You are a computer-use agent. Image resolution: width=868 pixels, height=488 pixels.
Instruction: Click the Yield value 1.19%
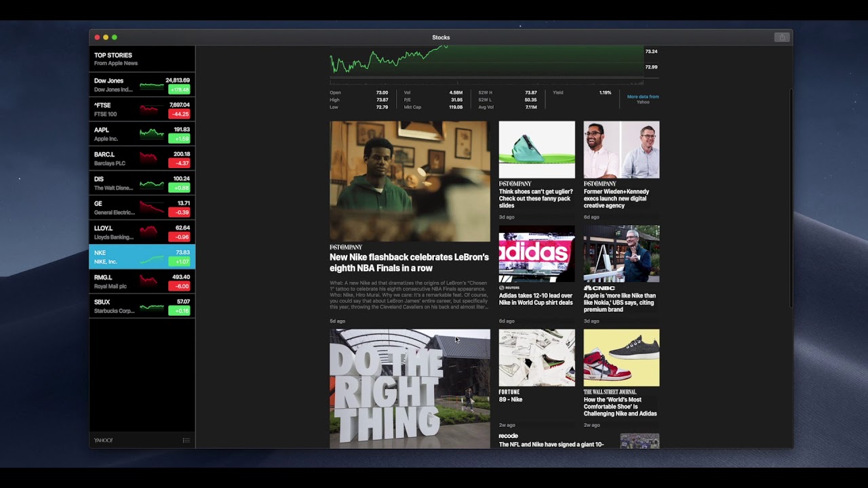605,92
